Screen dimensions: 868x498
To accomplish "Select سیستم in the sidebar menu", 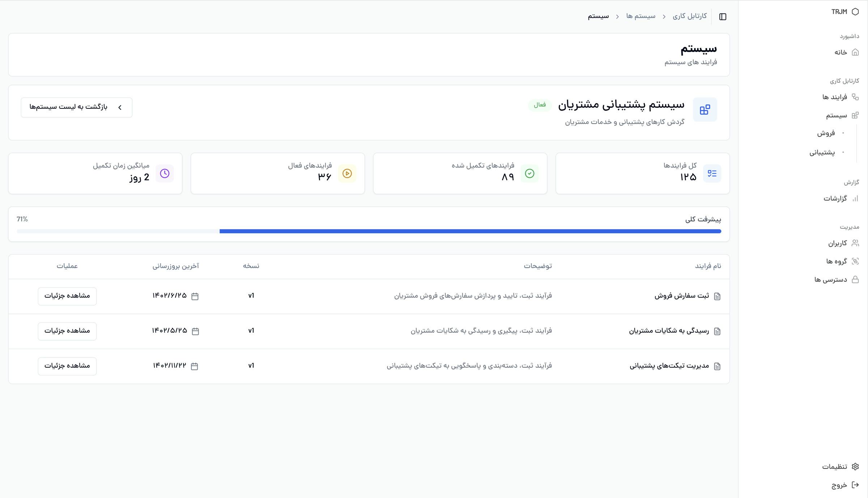I will click(837, 116).
